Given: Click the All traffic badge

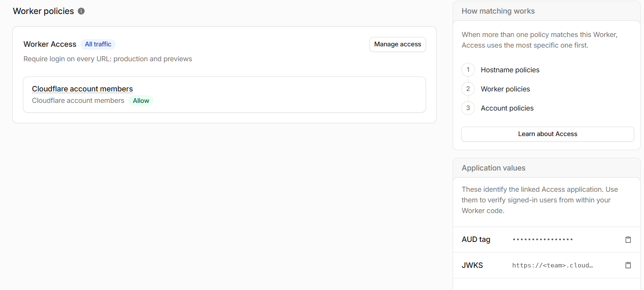Looking at the screenshot, I should [98, 44].
